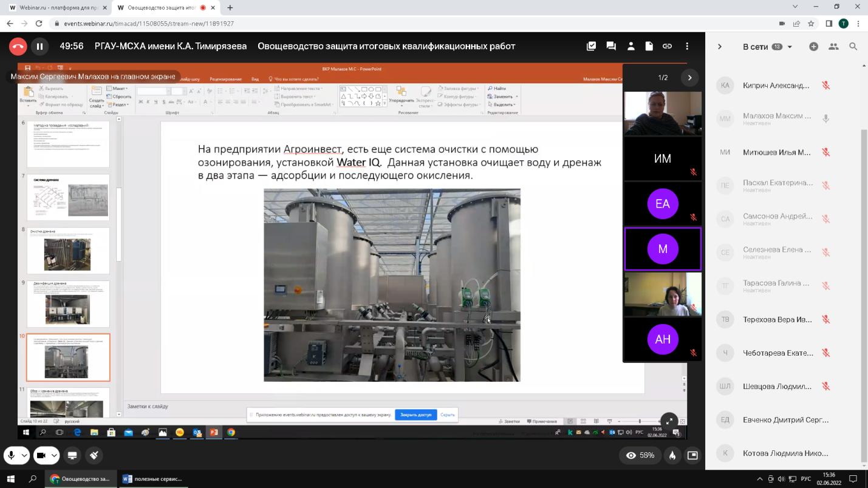Image resolution: width=868 pixels, height=488 pixels.
Task: Open the Windows Start menu
Action: pos(10,479)
